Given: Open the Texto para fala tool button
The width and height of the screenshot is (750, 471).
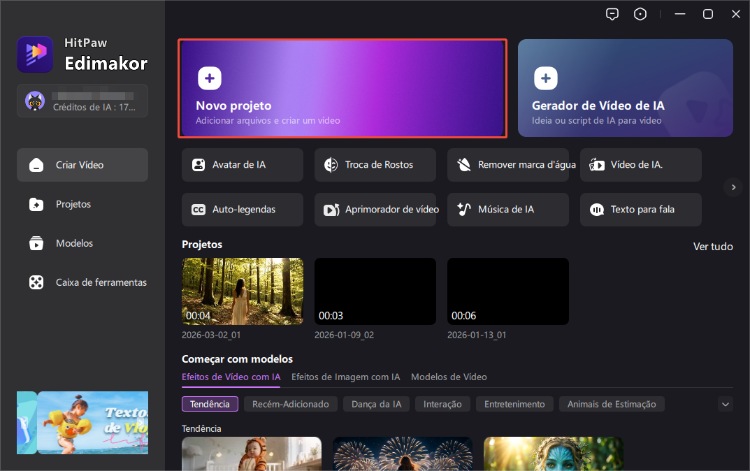Looking at the screenshot, I should pyautogui.click(x=640, y=209).
